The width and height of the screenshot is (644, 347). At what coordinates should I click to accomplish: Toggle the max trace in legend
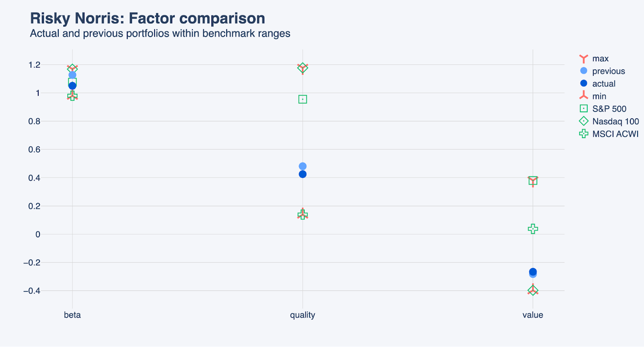point(600,59)
